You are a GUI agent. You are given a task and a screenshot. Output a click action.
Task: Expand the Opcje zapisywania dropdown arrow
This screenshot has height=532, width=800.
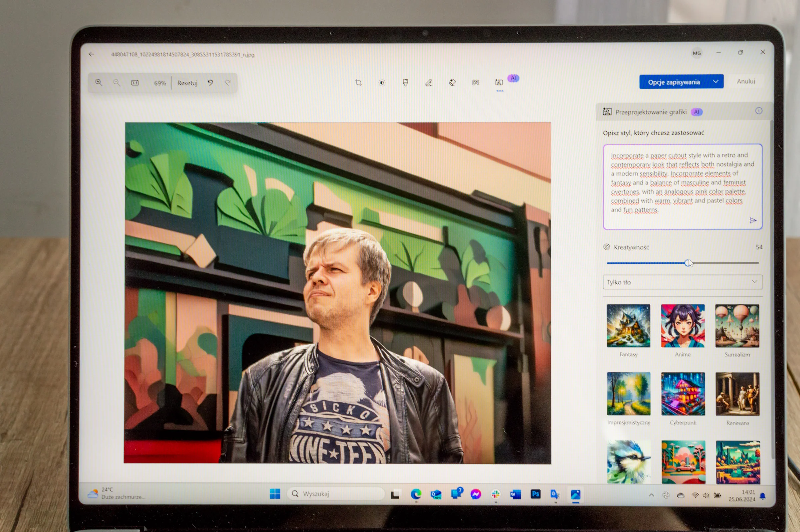tap(716, 81)
